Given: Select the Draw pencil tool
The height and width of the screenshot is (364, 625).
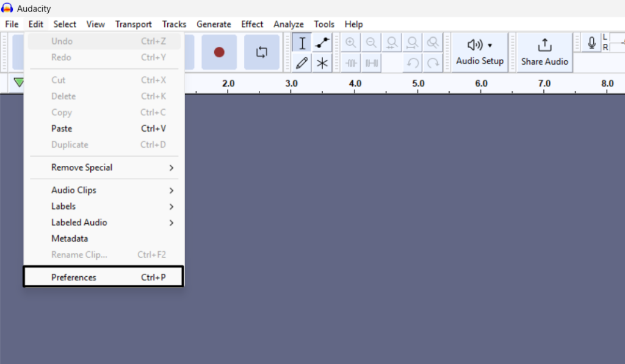Looking at the screenshot, I should 302,63.
